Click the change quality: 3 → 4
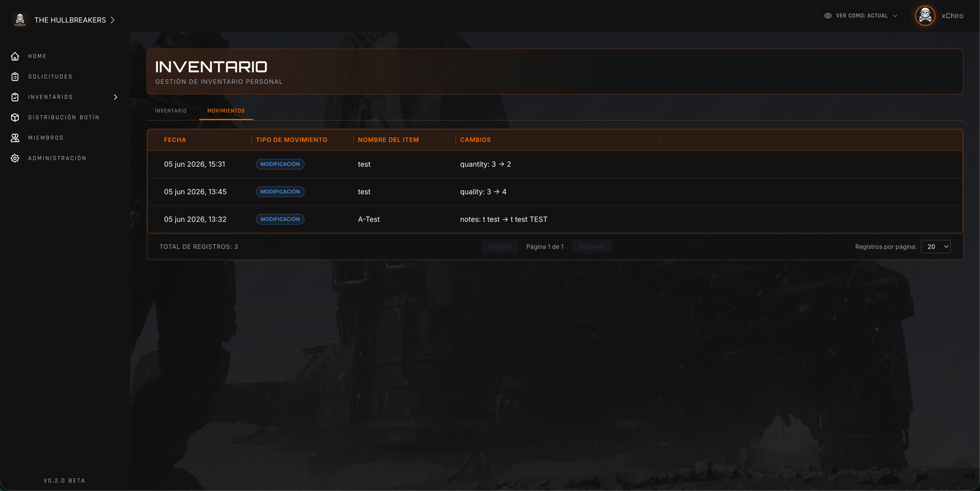Screen dimensions: 980x491 (x=483, y=192)
